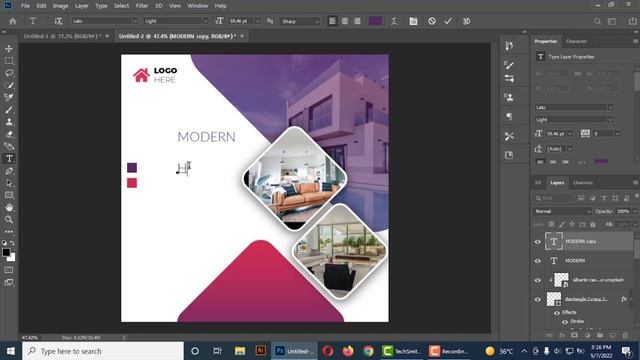Switch to the Character tab
Viewport: 640px width, 360px height.
576,41
